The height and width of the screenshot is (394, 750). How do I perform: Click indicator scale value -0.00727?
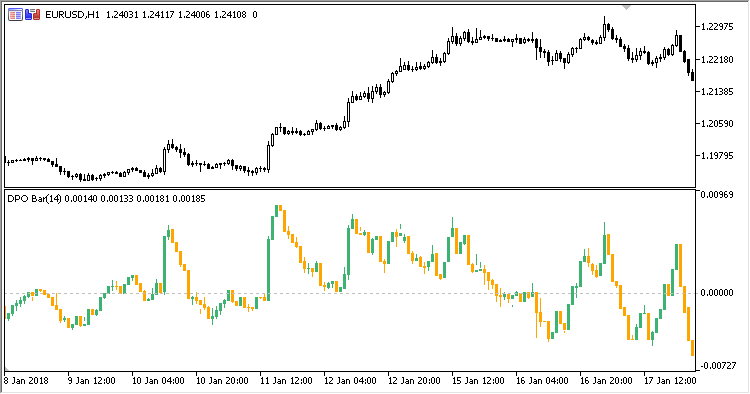(717, 366)
